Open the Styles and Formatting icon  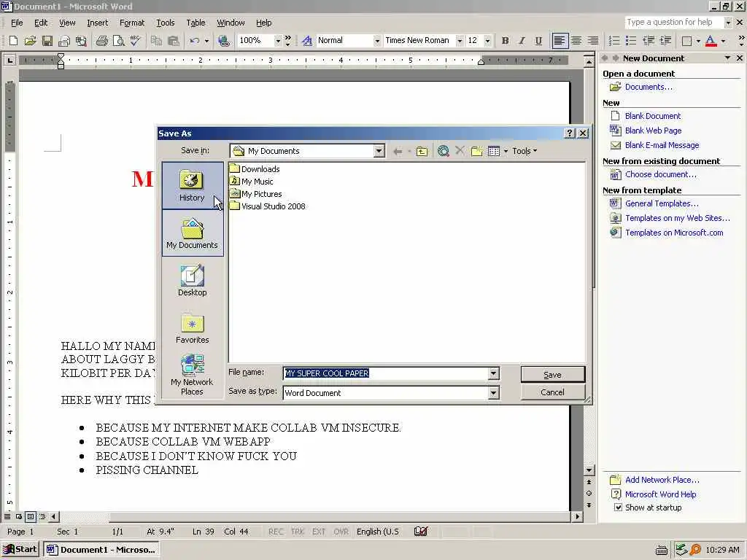[307, 41]
